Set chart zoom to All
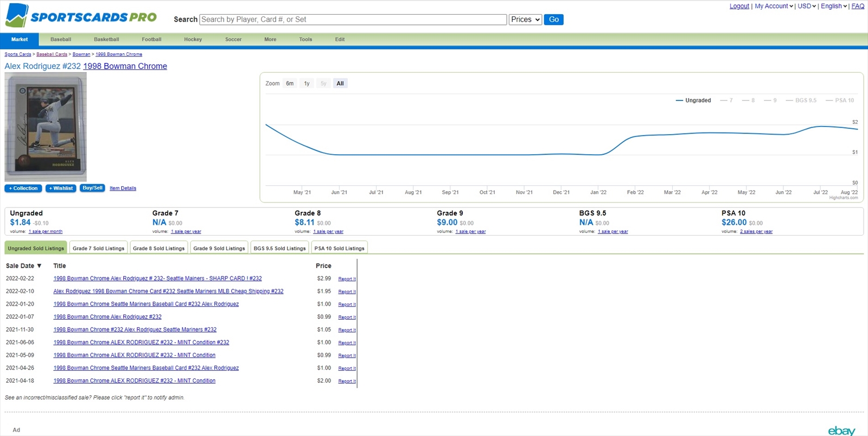Image resolution: width=868 pixels, height=436 pixels. pos(340,84)
